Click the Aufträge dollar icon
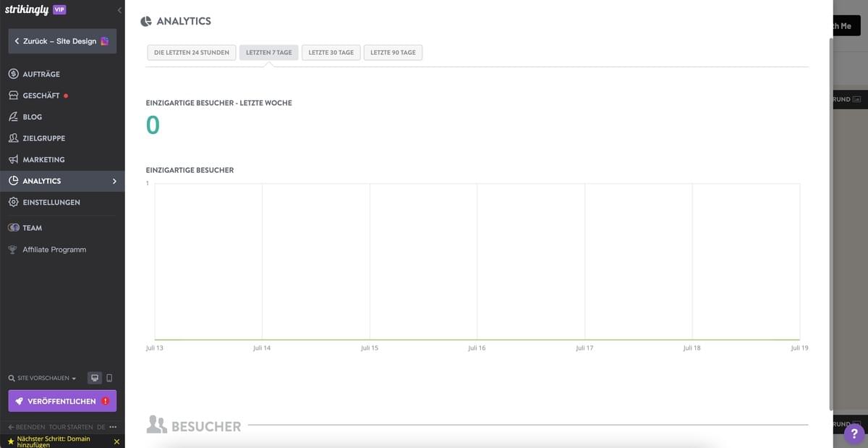The image size is (868, 448). click(x=13, y=74)
